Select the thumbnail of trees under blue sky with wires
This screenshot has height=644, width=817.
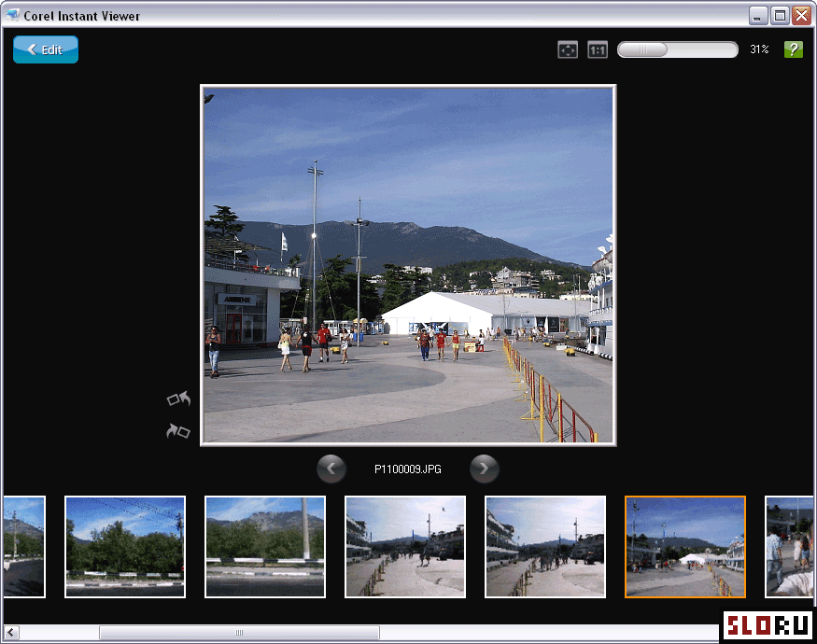[x=125, y=547]
